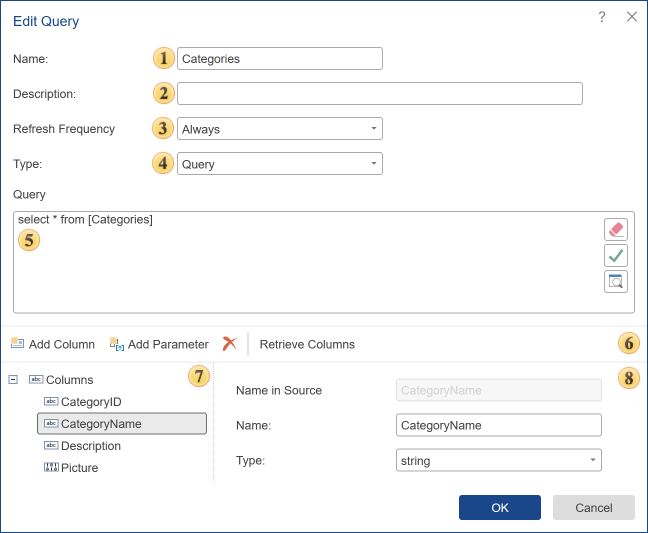The width and height of the screenshot is (648, 533).
Task: Select the CategoryID column
Action: 90,402
